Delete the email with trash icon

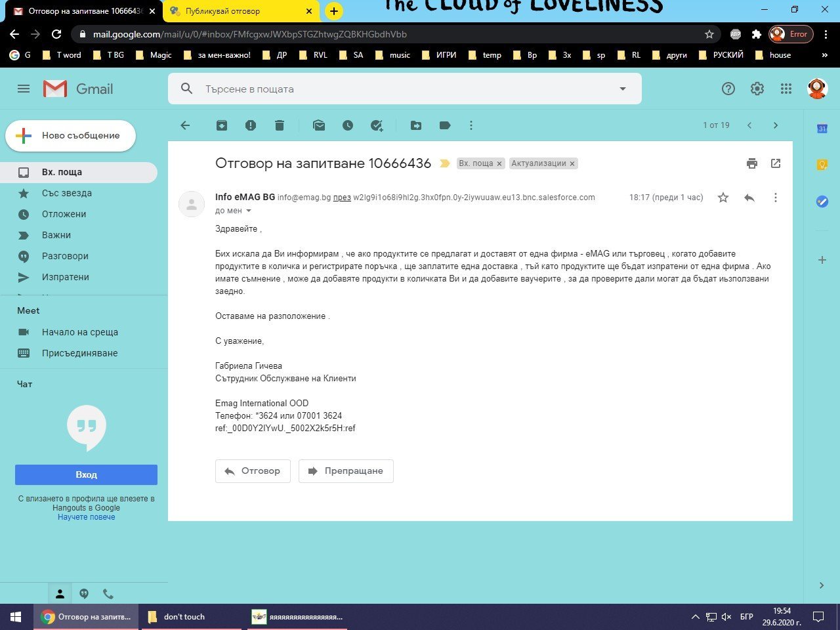(280, 125)
